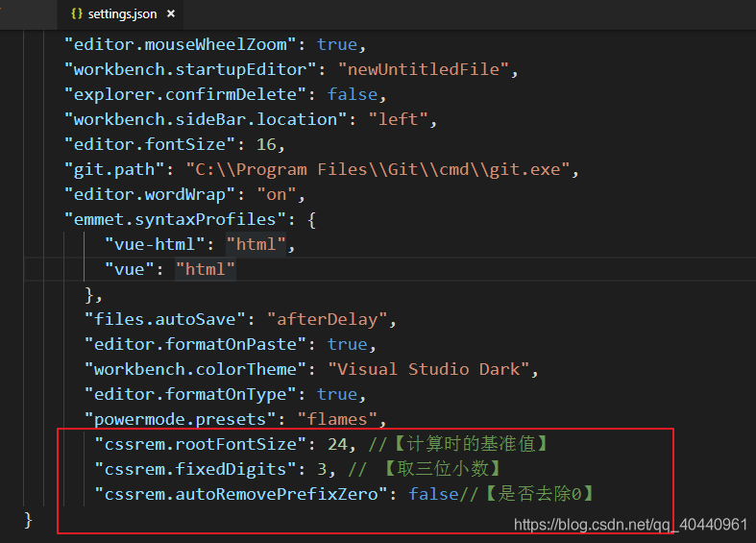Click the "Visual Studio Dark" value
Image resolution: width=756 pixels, height=543 pixels.
tap(428, 370)
